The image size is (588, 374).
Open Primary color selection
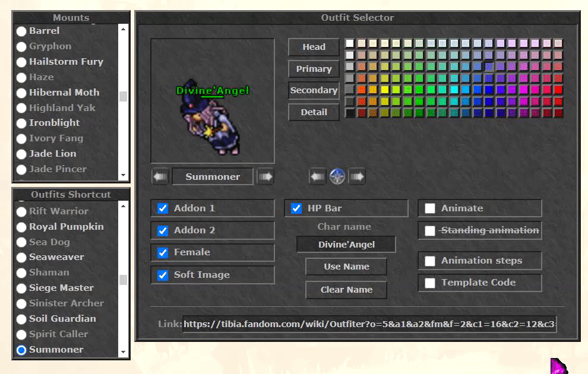(x=313, y=69)
